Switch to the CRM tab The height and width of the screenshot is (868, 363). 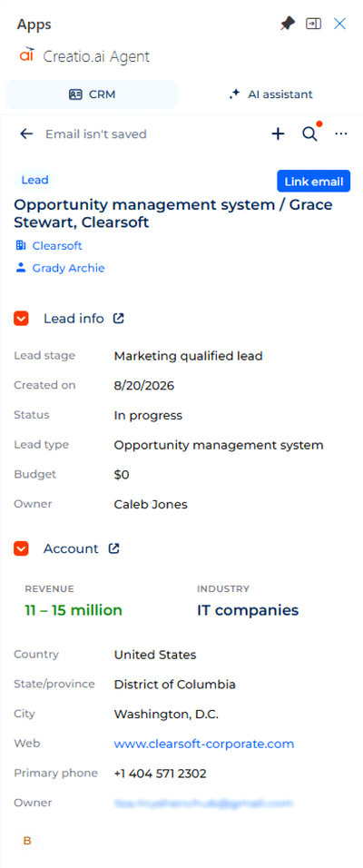(x=92, y=94)
